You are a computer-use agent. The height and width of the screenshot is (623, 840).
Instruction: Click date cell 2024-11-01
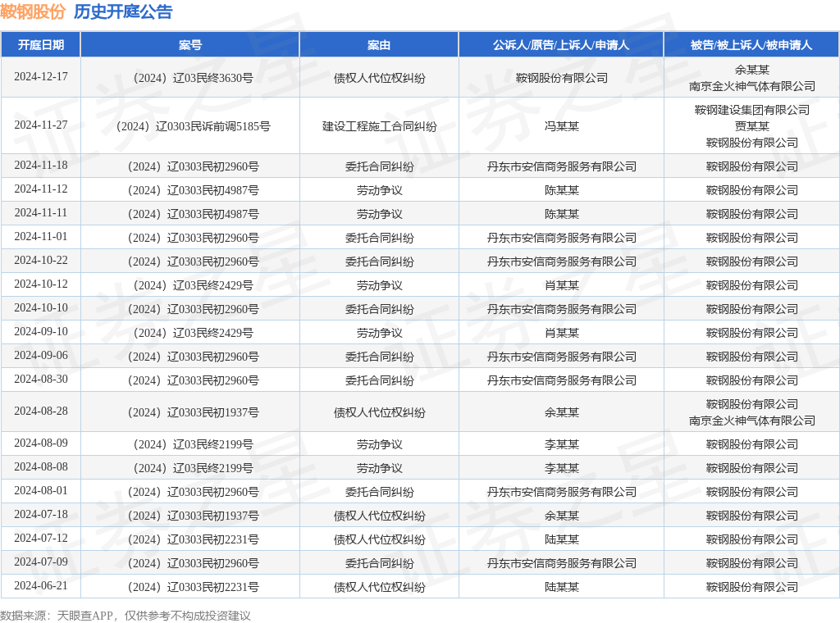click(41, 236)
